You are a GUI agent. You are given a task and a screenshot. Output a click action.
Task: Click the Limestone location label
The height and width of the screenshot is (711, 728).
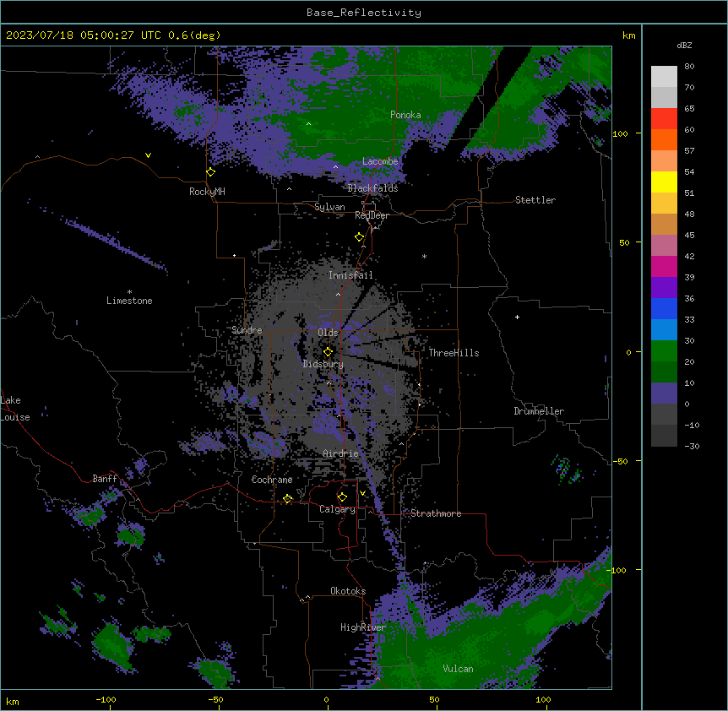129,301
